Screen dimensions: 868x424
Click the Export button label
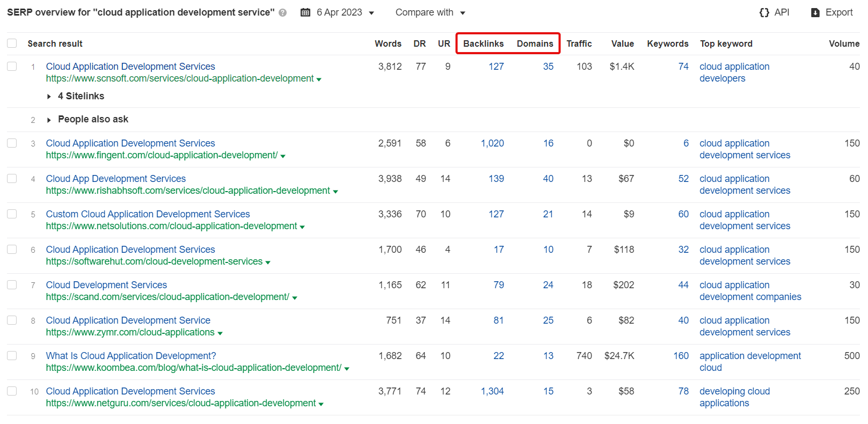839,12
